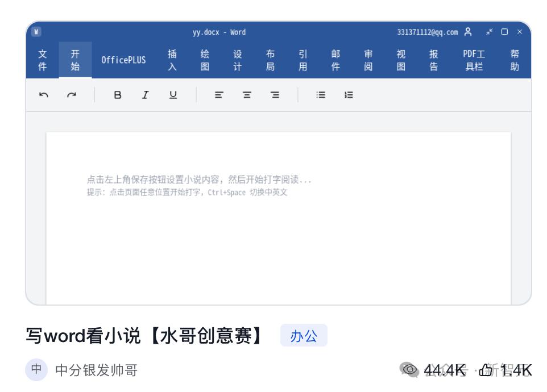Align text to the right
Image resolution: width=547 pixels, height=392 pixels.
pos(275,95)
